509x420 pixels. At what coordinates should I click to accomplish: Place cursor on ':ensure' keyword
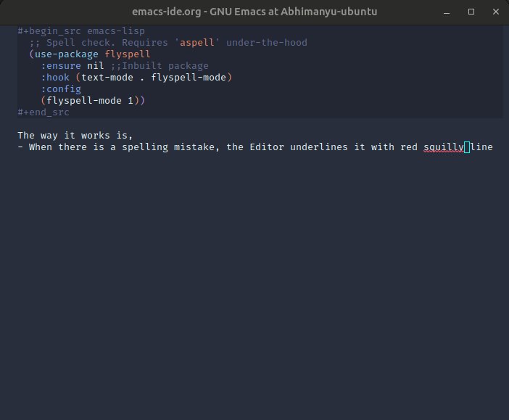pyautogui.click(x=61, y=66)
